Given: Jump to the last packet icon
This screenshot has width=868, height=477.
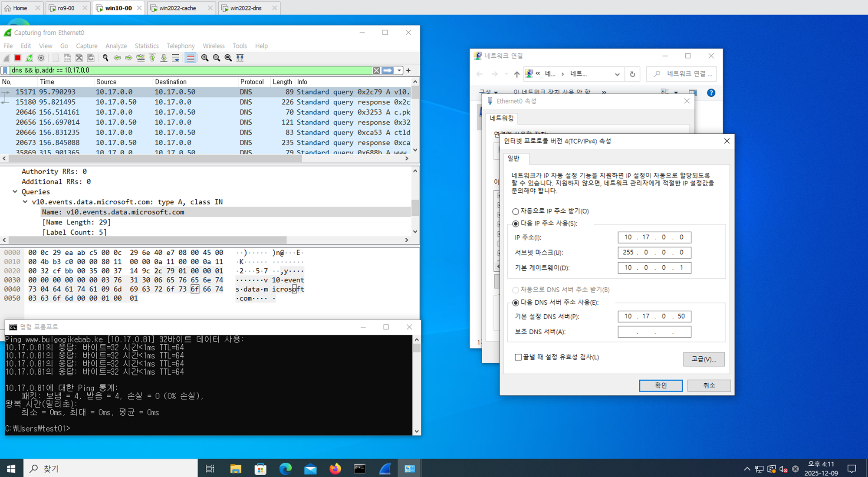Looking at the screenshot, I should pos(164,58).
